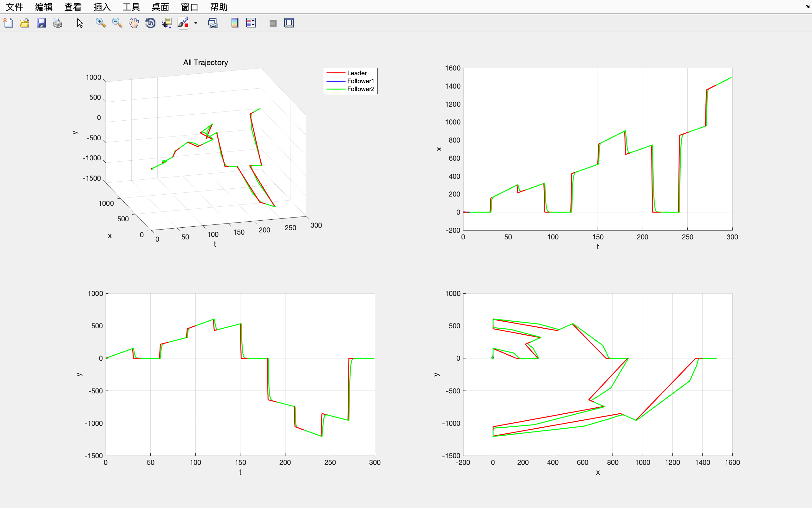Print the figure using the printer icon
The width and height of the screenshot is (812, 508).
click(58, 23)
